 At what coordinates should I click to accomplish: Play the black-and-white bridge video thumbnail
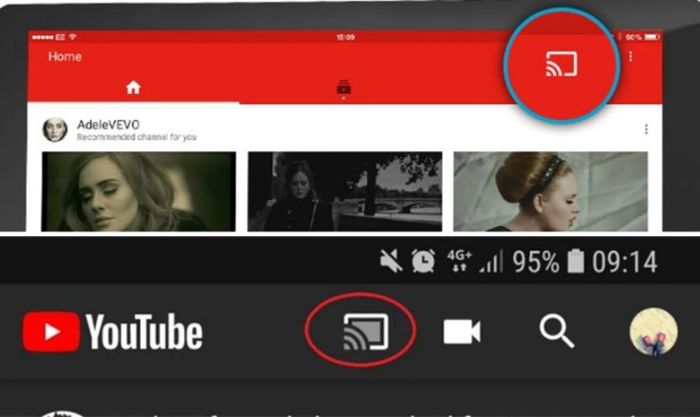point(345,192)
